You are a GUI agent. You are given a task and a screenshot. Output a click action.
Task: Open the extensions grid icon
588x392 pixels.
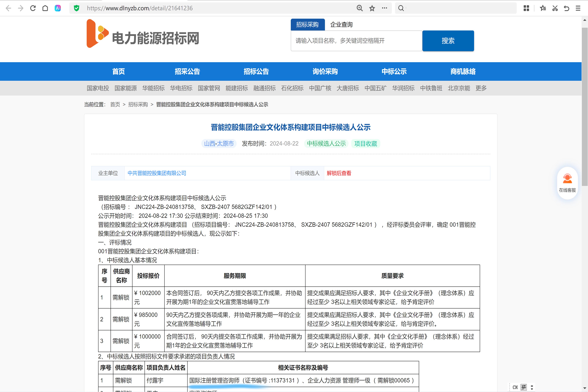(x=526, y=8)
